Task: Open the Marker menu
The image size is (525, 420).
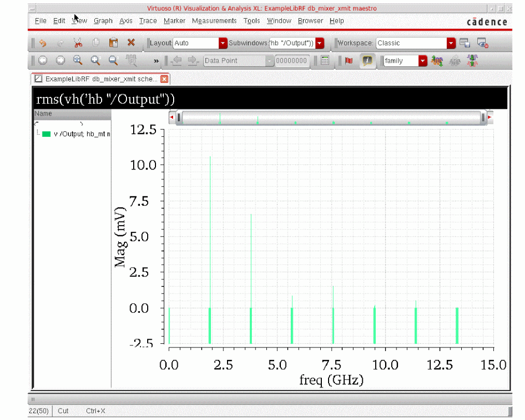Action: (x=175, y=21)
